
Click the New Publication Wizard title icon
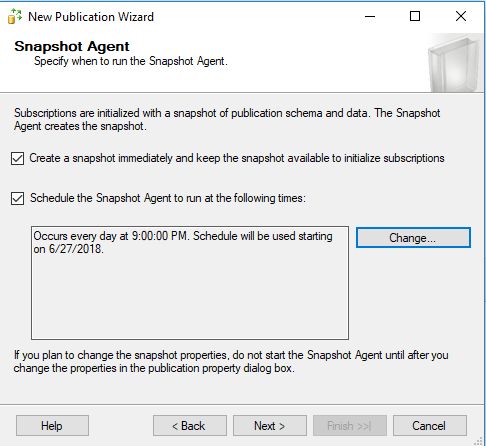(15, 16)
